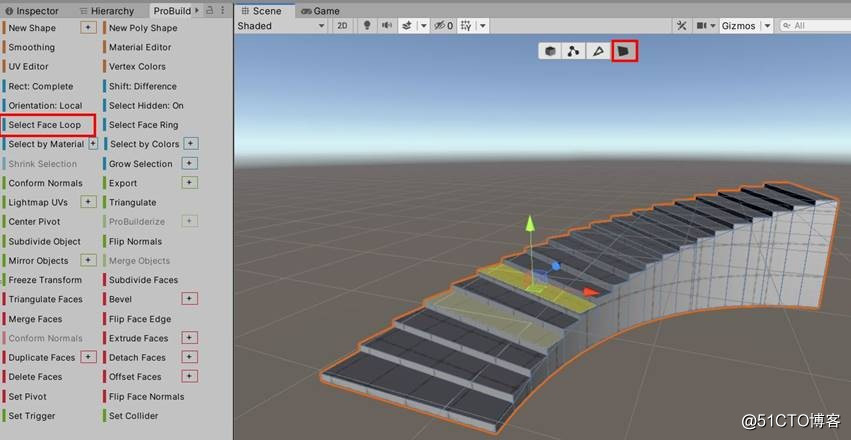Toggle Select Hidden: On option
The height and width of the screenshot is (440, 851).
click(x=146, y=105)
